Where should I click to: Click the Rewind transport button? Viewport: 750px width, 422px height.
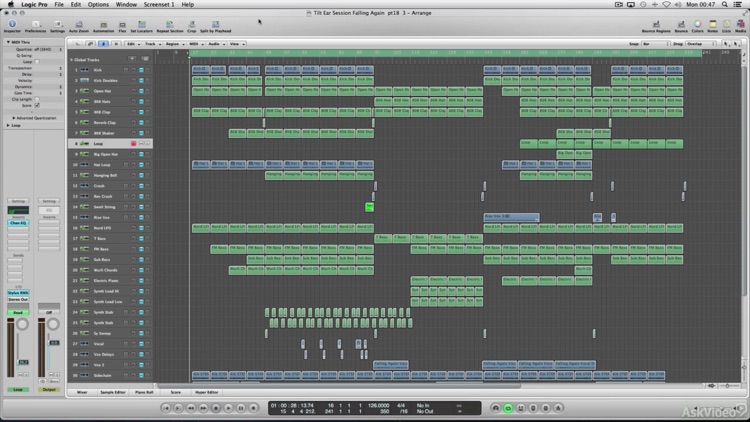190,408
